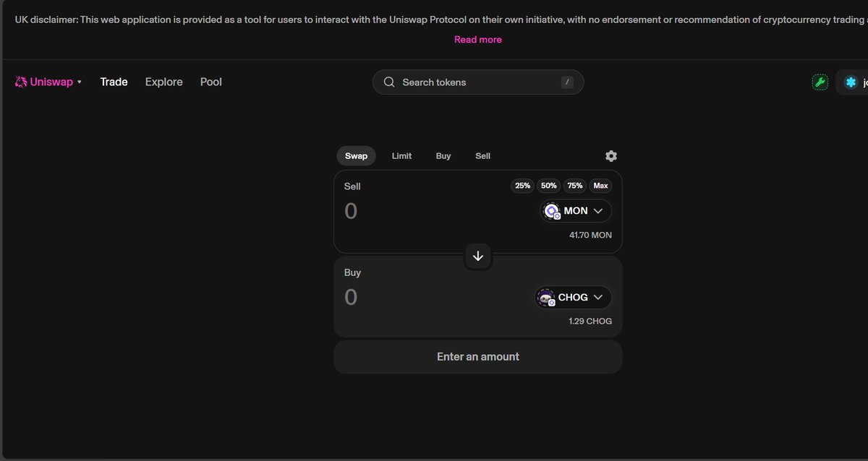Click the CHOG token logo

546,297
